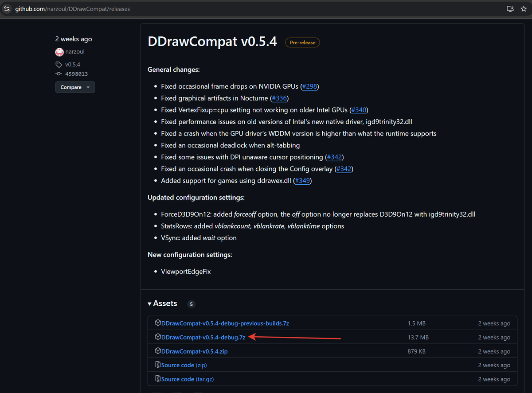Open #342 link in DPI cursor line

pyautogui.click(x=335, y=157)
